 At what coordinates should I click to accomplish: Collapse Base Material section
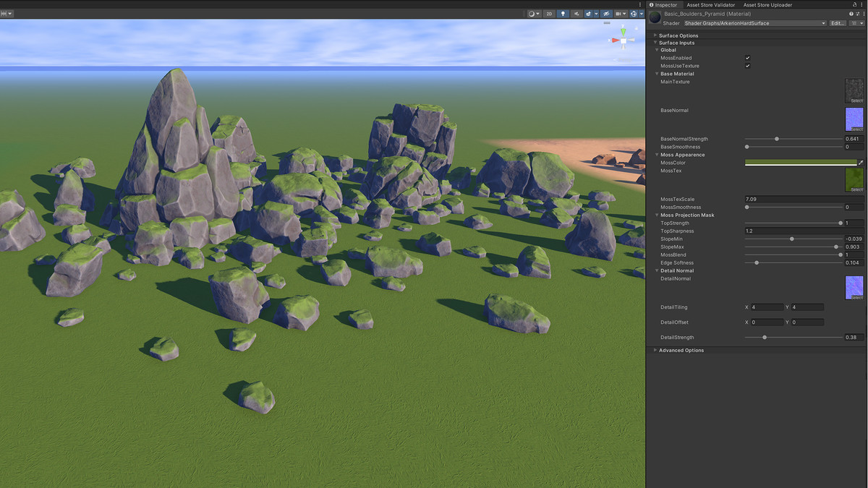[657, 74]
